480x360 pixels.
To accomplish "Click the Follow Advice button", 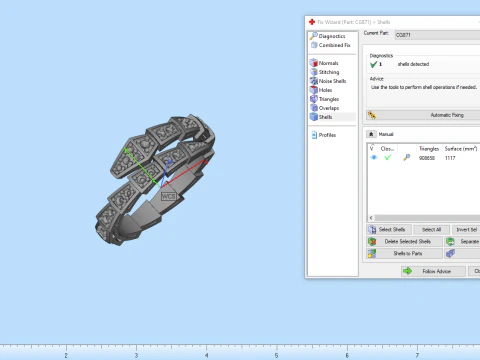I will pos(433,271).
